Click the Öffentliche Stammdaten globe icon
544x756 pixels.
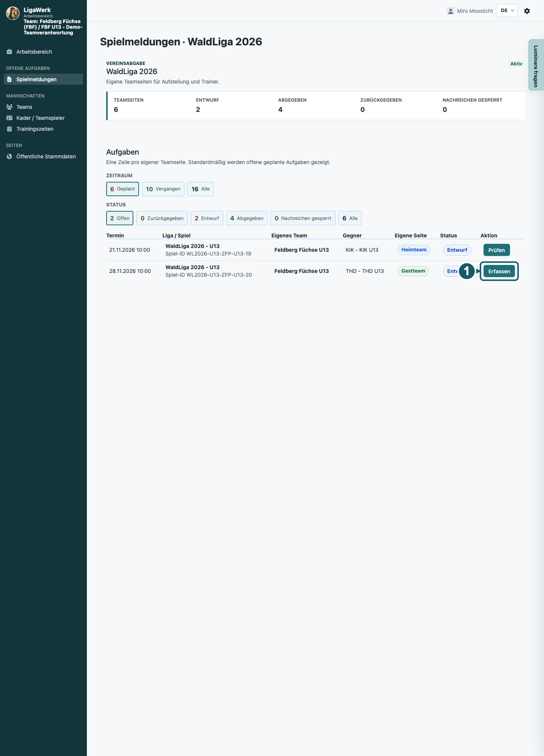[9, 156]
